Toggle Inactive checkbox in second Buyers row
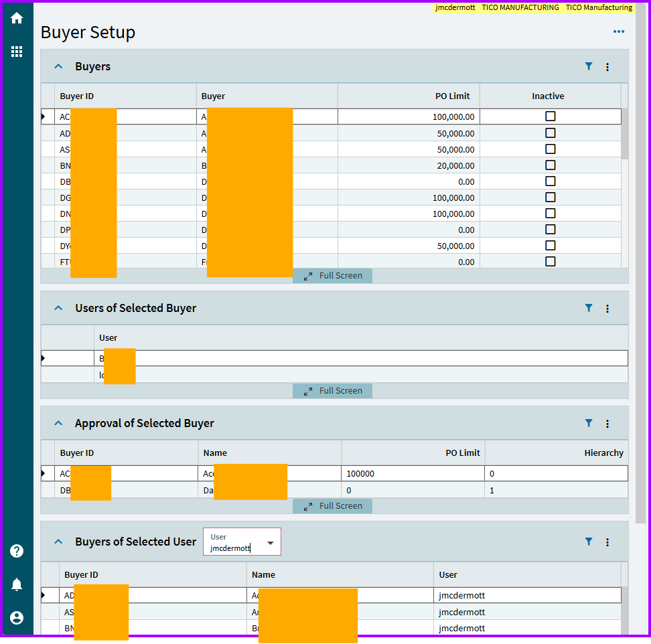This screenshot has height=644, width=651. pos(550,133)
